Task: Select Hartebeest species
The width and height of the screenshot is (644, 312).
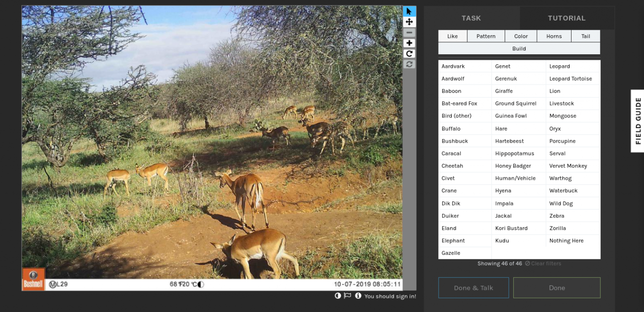Action: (519, 141)
